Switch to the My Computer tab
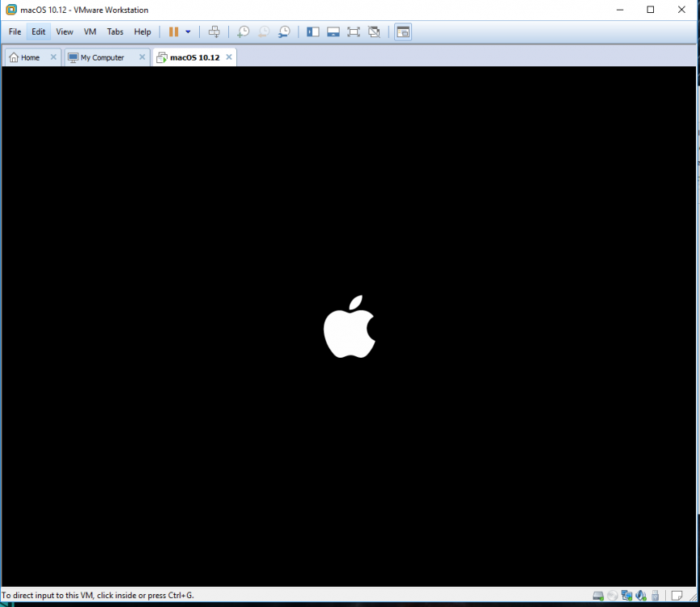 102,57
